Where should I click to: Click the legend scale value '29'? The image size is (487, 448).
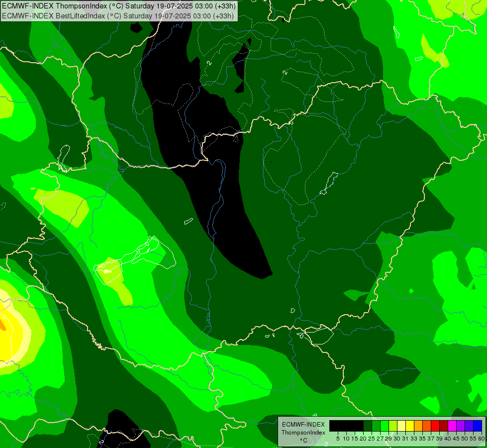(x=389, y=439)
